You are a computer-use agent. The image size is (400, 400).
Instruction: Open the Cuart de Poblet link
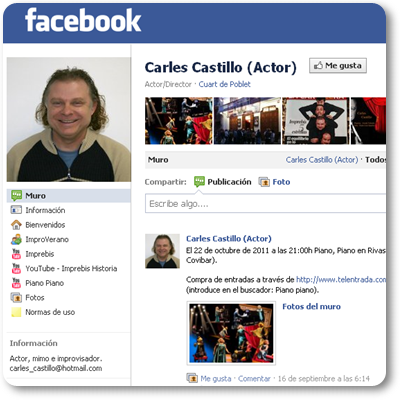[224, 84]
